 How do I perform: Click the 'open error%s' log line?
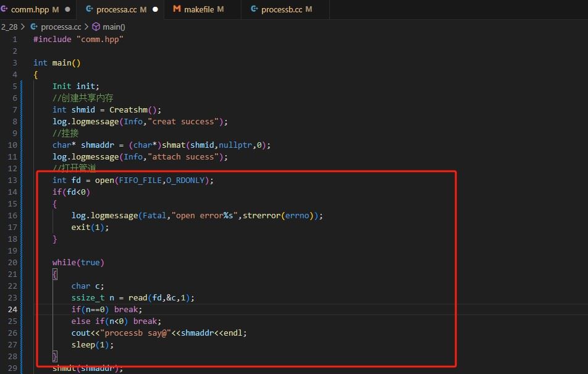click(x=197, y=216)
